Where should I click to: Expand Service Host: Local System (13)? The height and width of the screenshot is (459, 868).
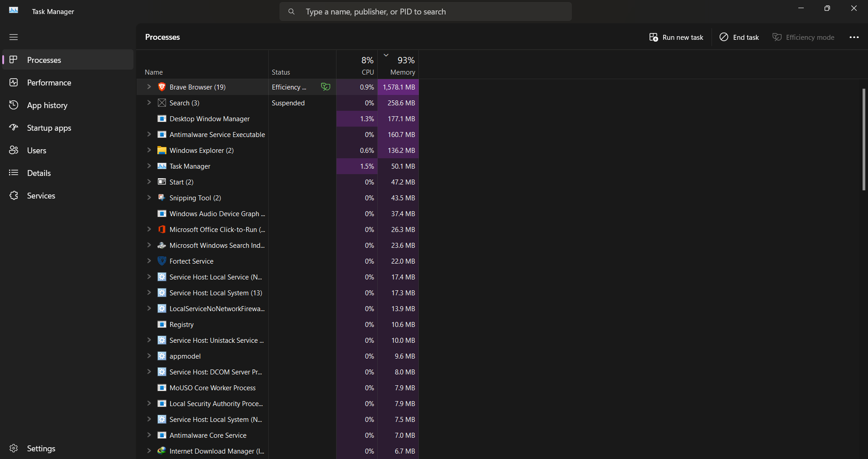pos(149,293)
